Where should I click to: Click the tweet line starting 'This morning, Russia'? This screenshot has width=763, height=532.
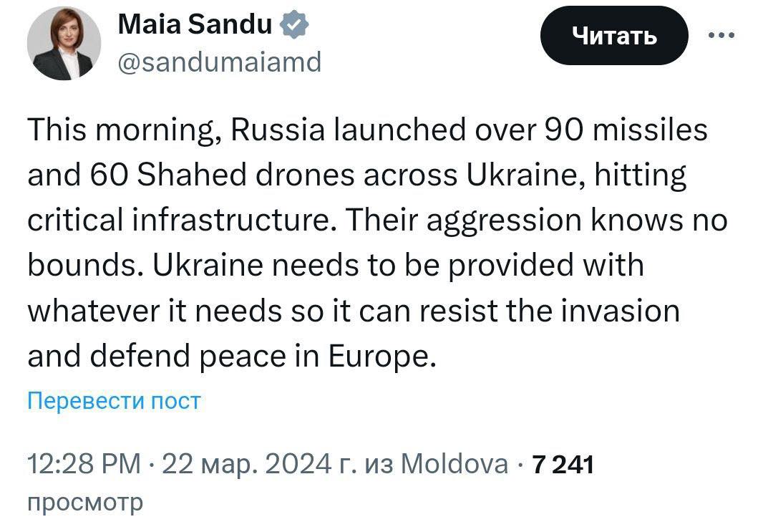[367, 131]
